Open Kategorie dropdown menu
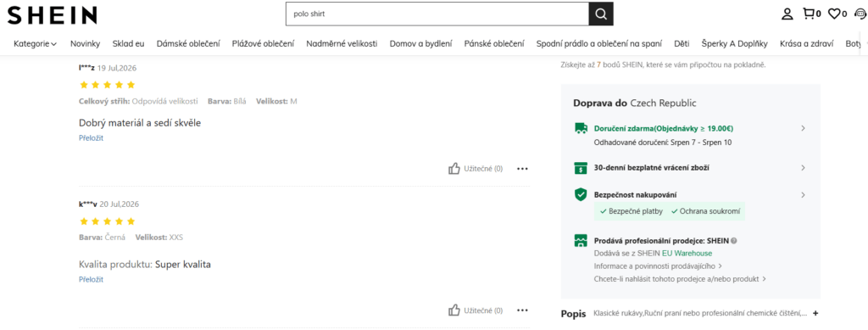 coord(35,44)
